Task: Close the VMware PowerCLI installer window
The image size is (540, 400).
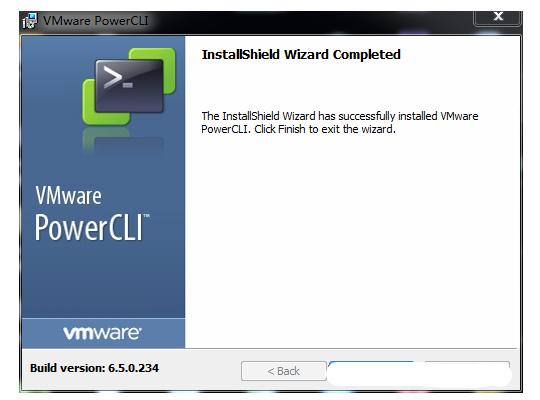Action: [x=498, y=17]
